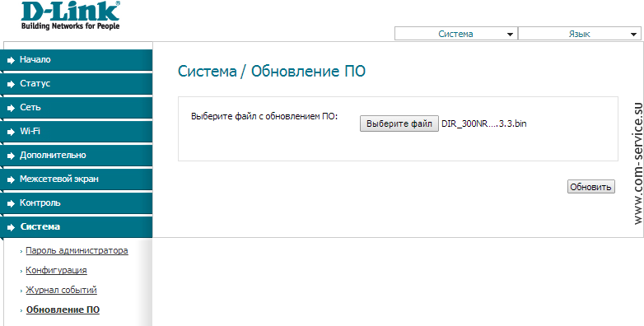Click the arrow icon beside Межсетевой экран
This screenshot has width=644, height=326.
[11, 179]
